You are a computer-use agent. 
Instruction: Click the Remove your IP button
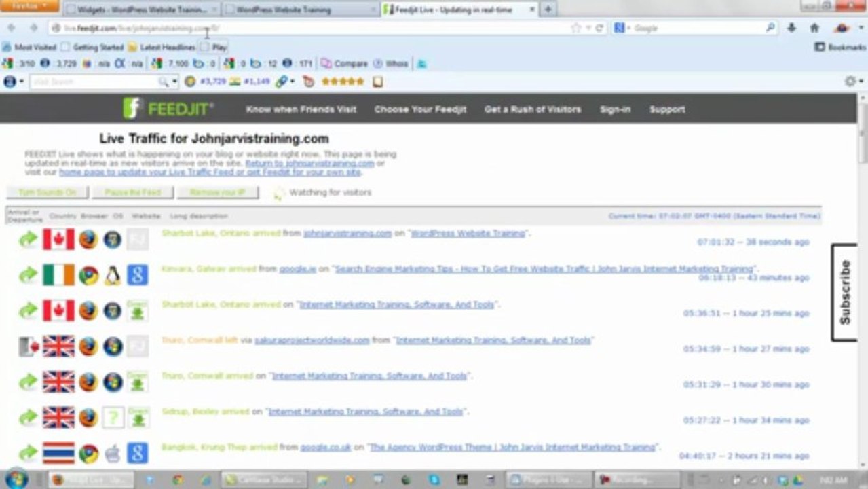(218, 193)
